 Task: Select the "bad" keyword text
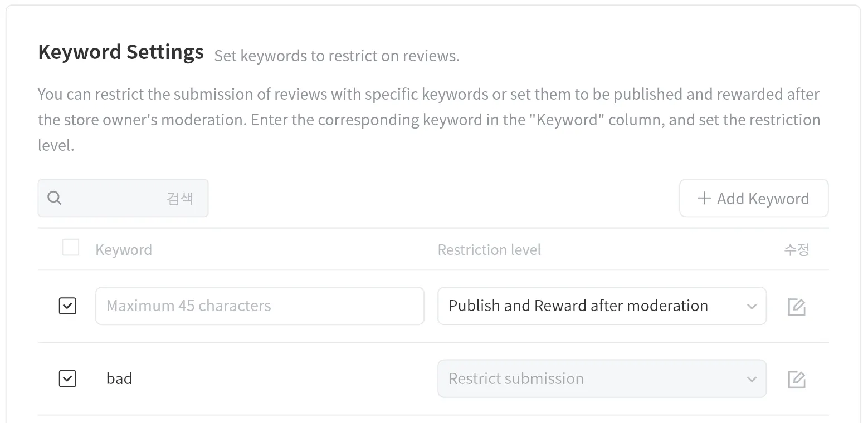point(119,378)
